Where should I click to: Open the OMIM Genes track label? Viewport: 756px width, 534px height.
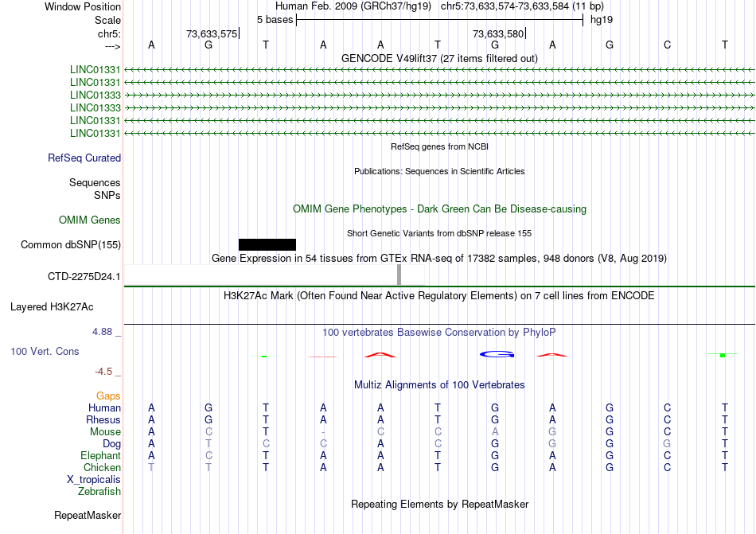(x=90, y=220)
